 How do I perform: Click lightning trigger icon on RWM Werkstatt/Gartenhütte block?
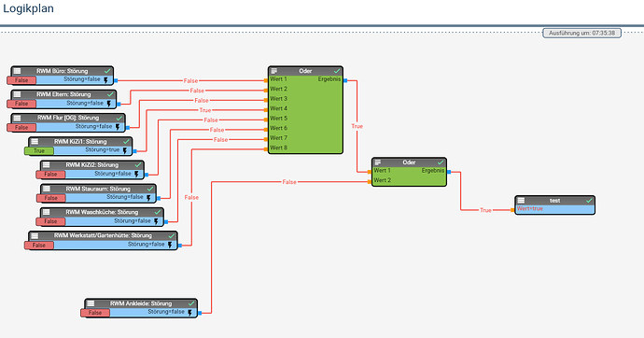point(170,245)
